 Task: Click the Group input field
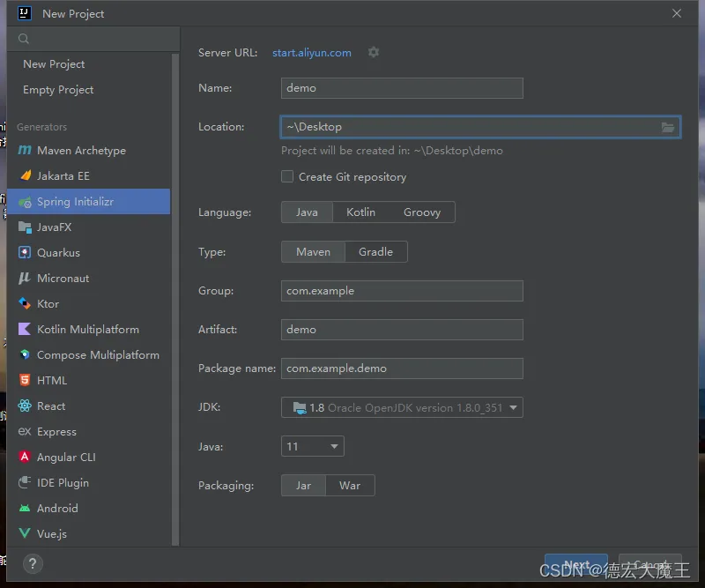pos(402,291)
